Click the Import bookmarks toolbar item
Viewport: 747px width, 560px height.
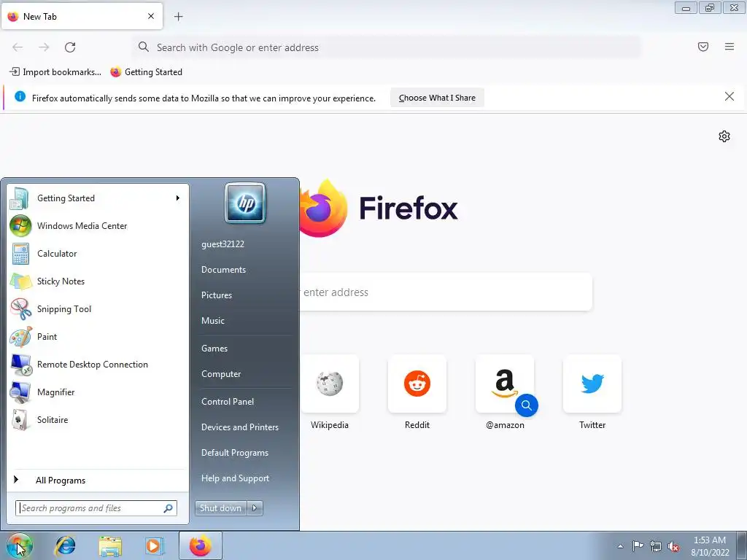55,72
